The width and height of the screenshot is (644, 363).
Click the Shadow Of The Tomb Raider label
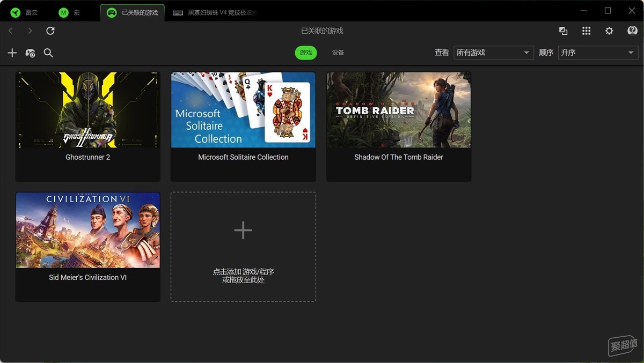[399, 157]
